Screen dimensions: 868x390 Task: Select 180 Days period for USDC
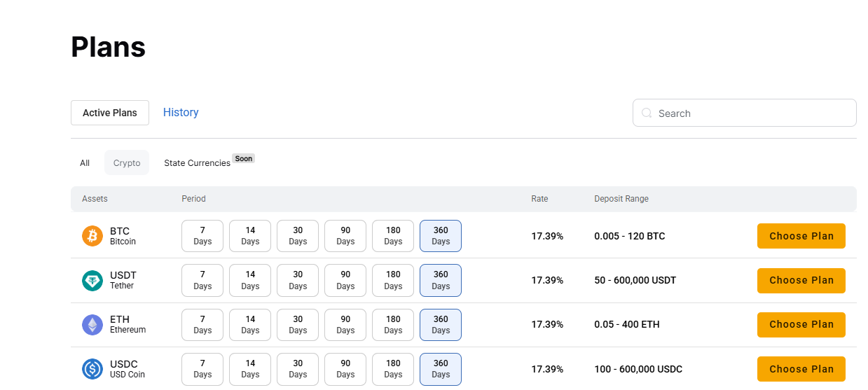(x=393, y=369)
